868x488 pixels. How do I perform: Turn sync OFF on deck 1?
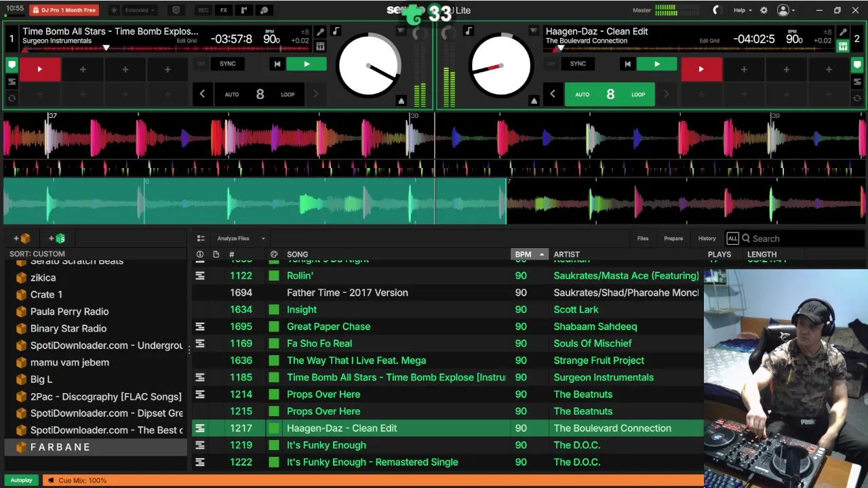(x=201, y=64)
